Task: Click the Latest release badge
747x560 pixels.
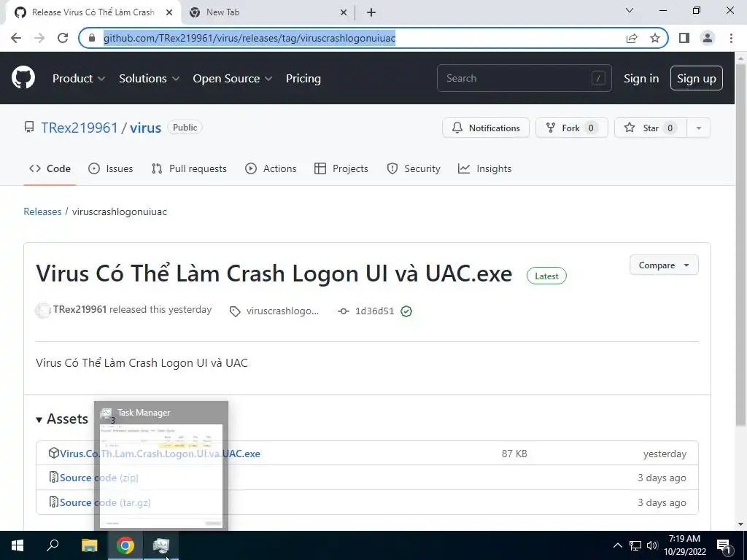Action: pyautogui.click(x=546, y=276)
